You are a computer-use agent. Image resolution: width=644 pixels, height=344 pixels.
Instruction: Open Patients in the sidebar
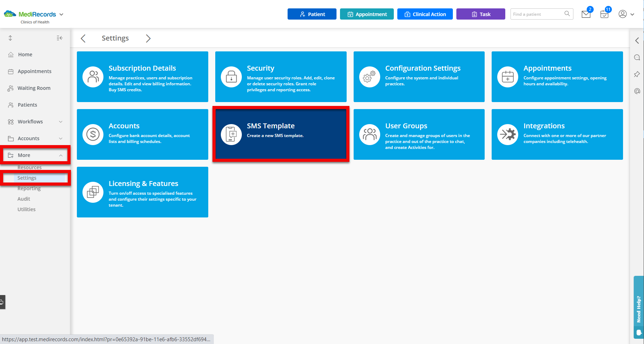coord(27,105)
